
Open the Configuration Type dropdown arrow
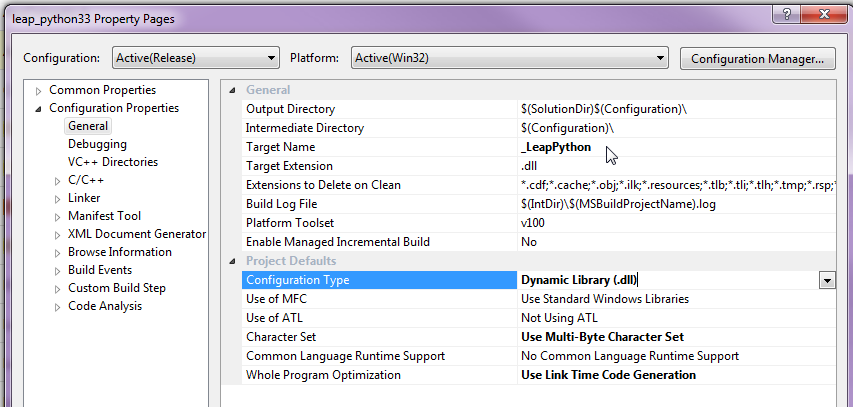[827, 281]
